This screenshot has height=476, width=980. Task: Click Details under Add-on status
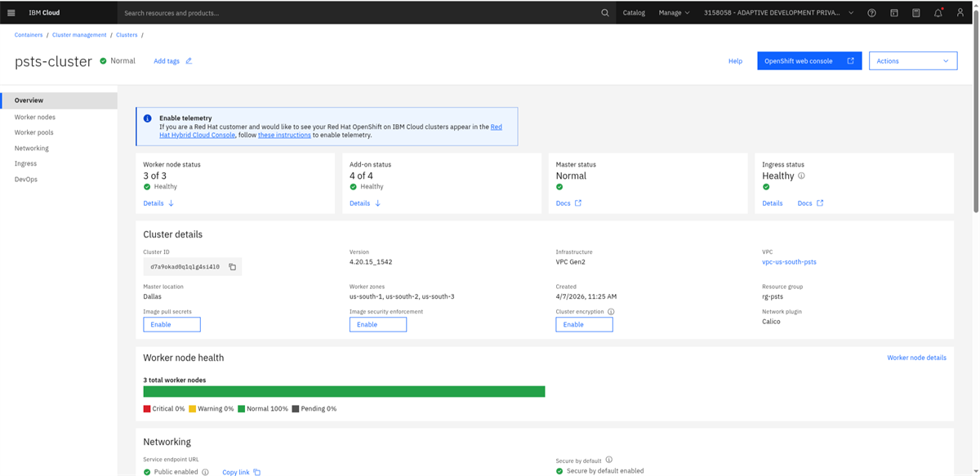(x=359, y=203)
